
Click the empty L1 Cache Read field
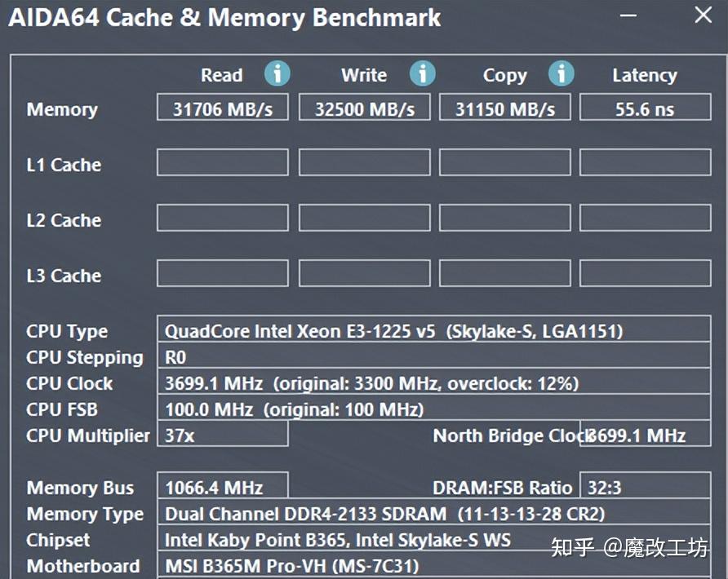[222, 162]
